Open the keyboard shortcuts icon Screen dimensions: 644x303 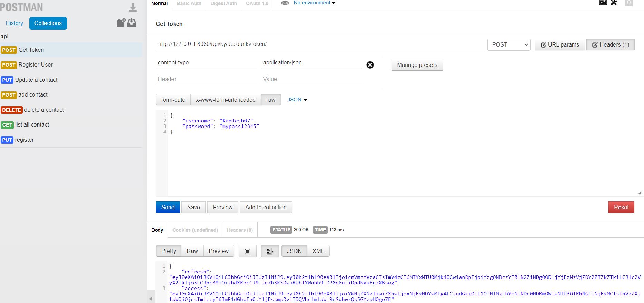pyautogui.click(x=603, y=3)
